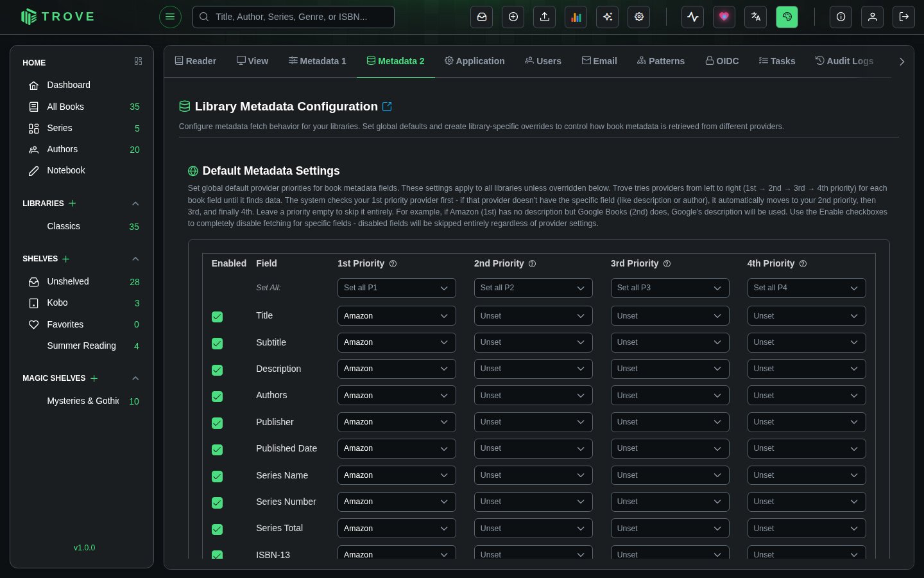Click the activity pulse icon

click(x=693, y=17)
